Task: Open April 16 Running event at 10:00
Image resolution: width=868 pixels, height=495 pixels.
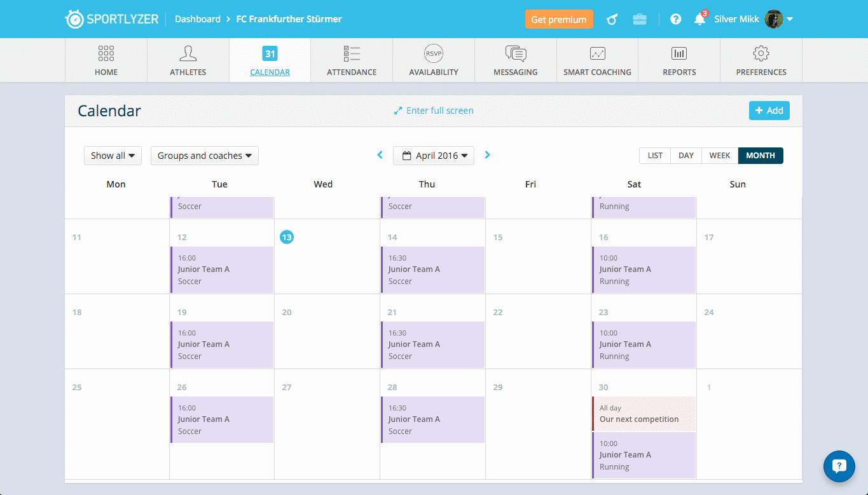Action: (644, 269)
